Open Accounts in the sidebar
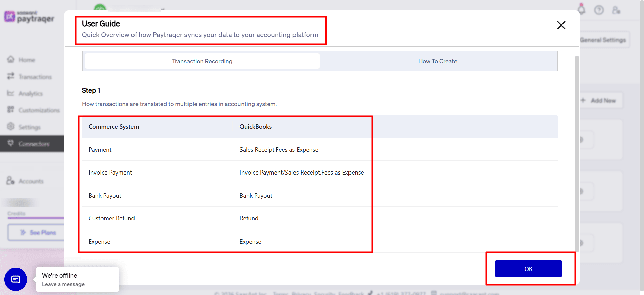 point(31,181)
